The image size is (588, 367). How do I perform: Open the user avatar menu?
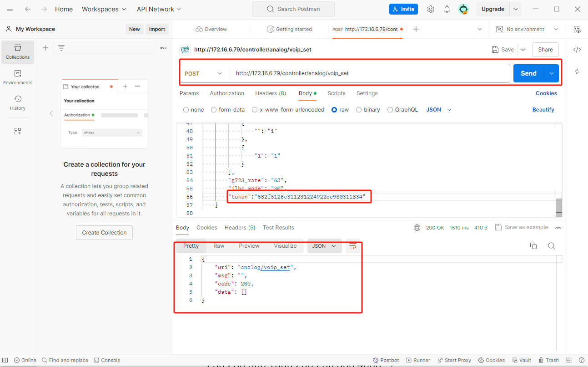(463, 9)
